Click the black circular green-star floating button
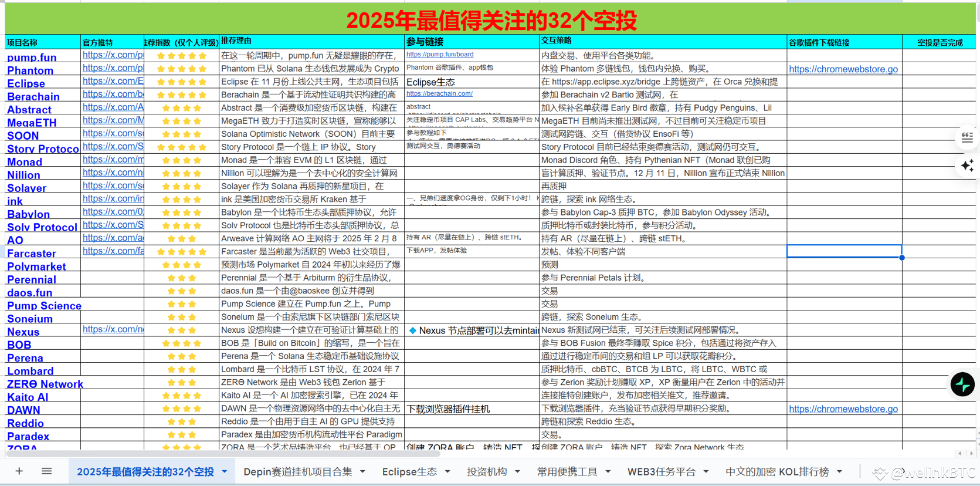Image resolution: width=980 pixels, height=486 pixels. (x=962, y=384)
